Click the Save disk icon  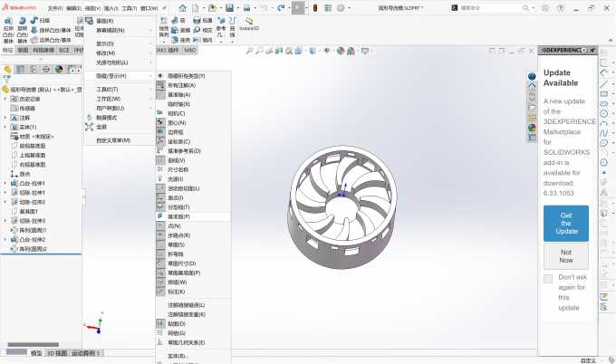229,8
